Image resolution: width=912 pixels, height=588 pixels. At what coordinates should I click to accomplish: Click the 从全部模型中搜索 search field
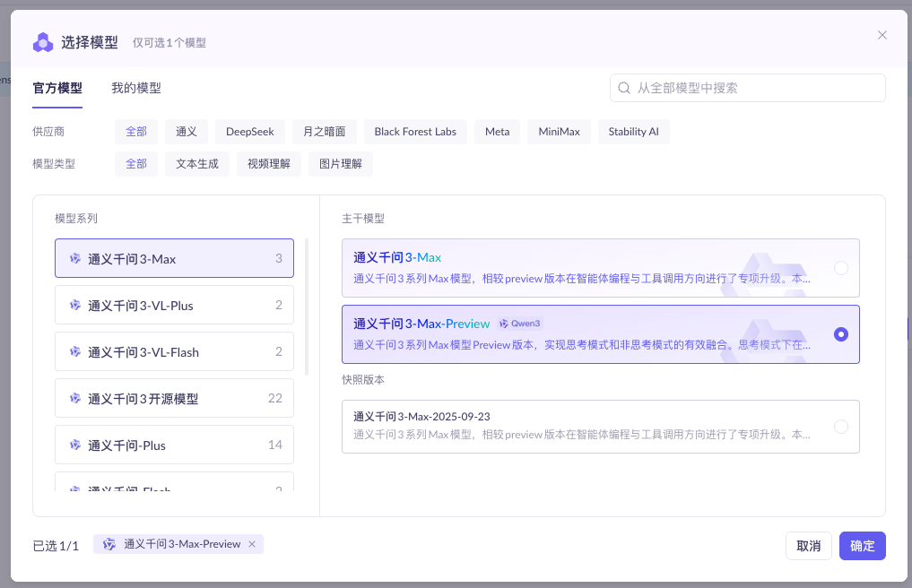point(747,88)
